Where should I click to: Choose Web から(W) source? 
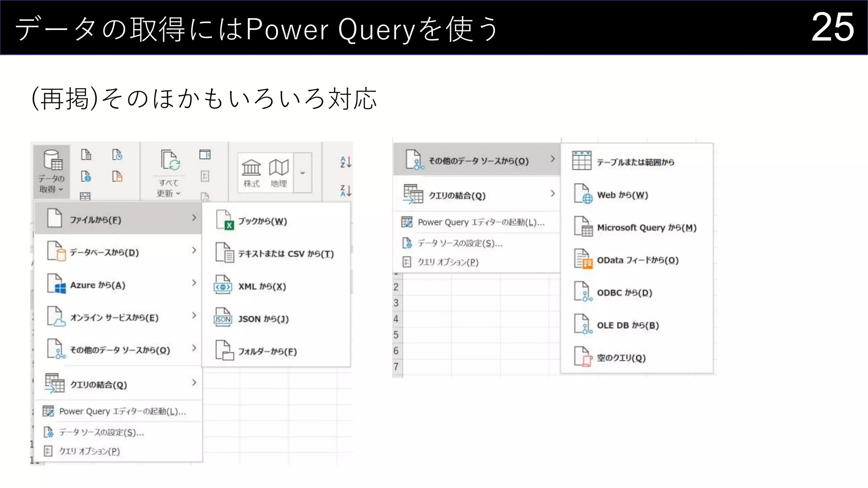[637, 194]
